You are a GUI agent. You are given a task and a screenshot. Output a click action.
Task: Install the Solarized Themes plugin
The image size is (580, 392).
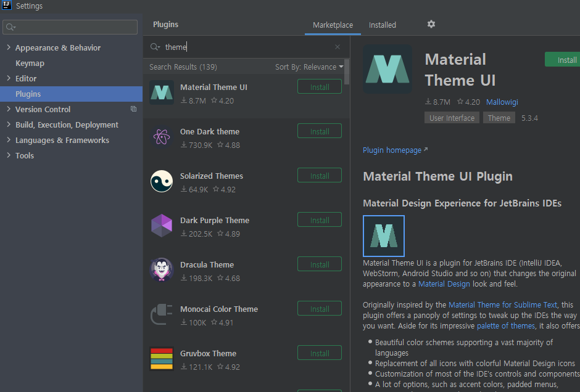point(319,176)
